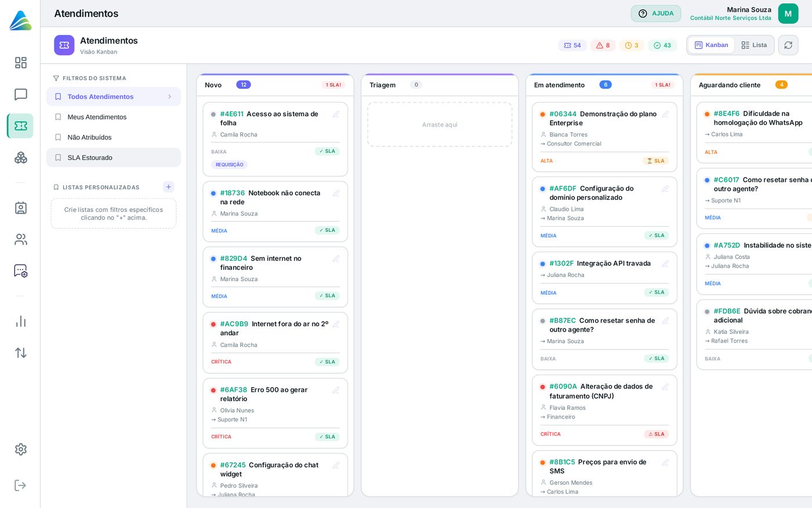Open ticket #4E611 Acesso ao sistema de folha
The width and height of the screenshot is (812, 508).
[275, 139]
